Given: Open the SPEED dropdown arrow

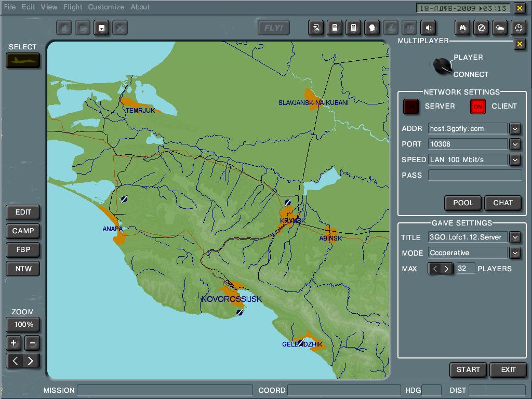Looking at the screenshot, I should (515, 159).
